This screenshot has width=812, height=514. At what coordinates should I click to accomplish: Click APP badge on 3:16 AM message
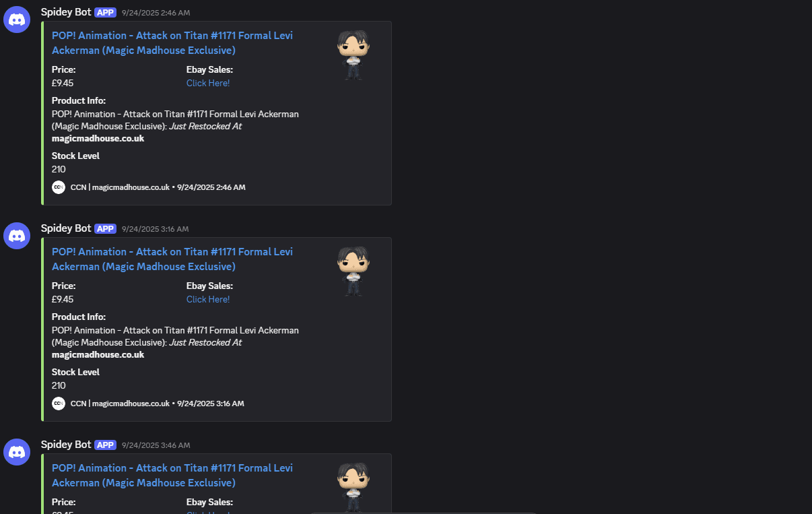click(x=105, y=229)
